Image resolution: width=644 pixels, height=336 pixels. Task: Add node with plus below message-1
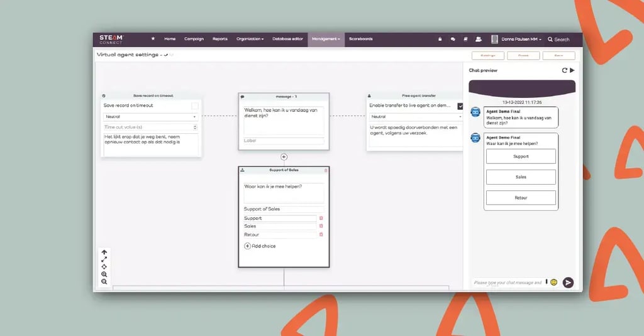coord(284,157)
